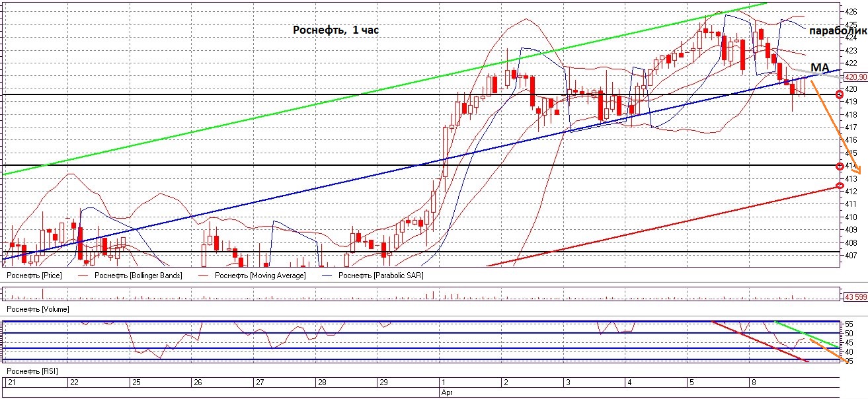The height and width of the screenshot is (399, 868).
Task: Click the 423 price axis label
Action: click(851, 50)
